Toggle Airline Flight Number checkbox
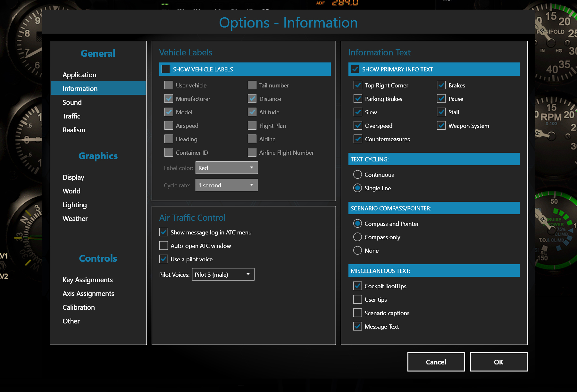The height and width of the screenshot is (392, 577). [x=252, y=152]
